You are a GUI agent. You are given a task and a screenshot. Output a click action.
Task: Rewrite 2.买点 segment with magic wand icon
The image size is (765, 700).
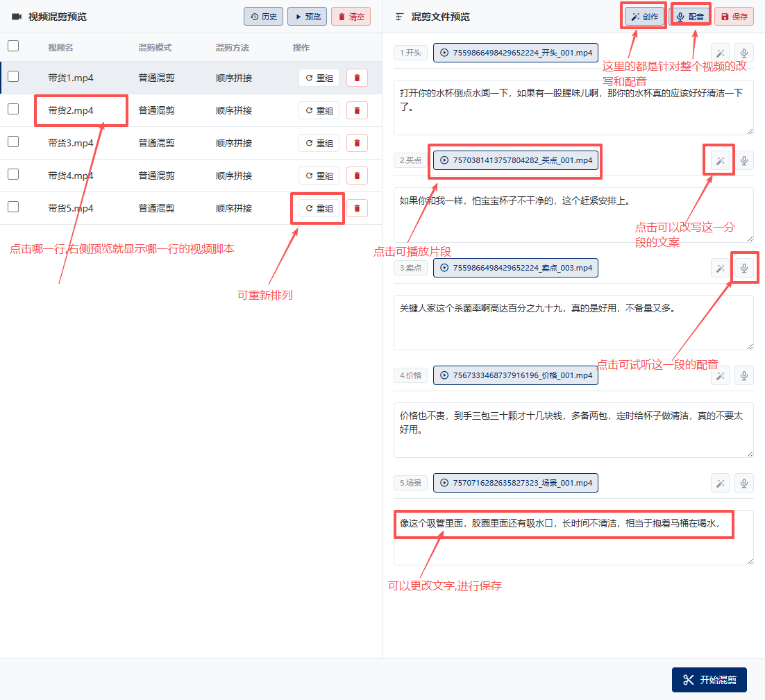(720, 160)
